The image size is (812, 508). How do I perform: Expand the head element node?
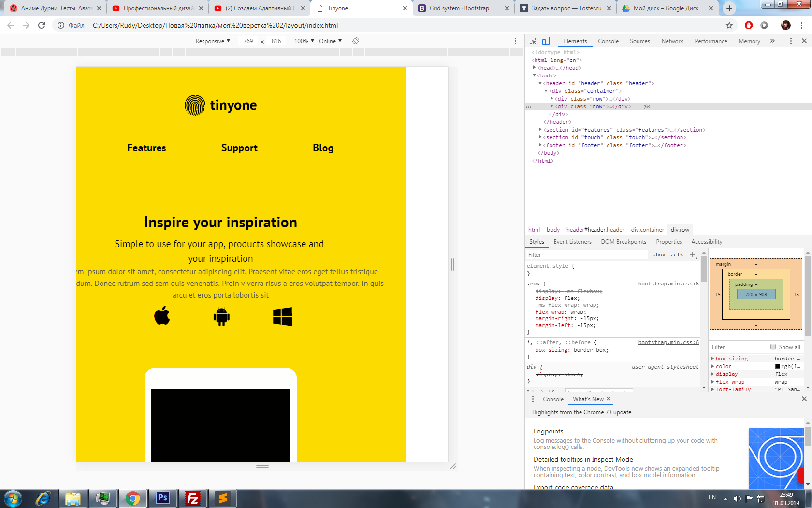tap(535, 68)
